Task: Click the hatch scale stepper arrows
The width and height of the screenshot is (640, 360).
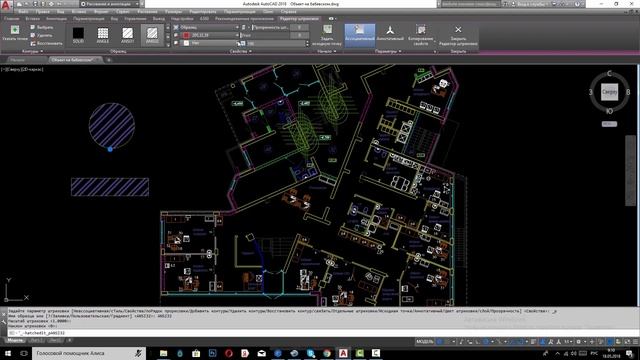Action: coord(307,43)
